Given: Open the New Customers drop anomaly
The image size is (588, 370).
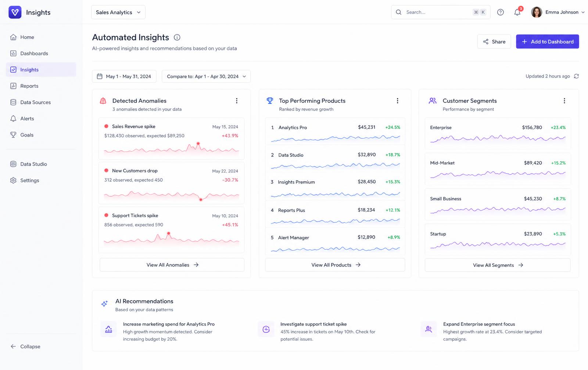Looking at the screenshot, I should 171,183.
